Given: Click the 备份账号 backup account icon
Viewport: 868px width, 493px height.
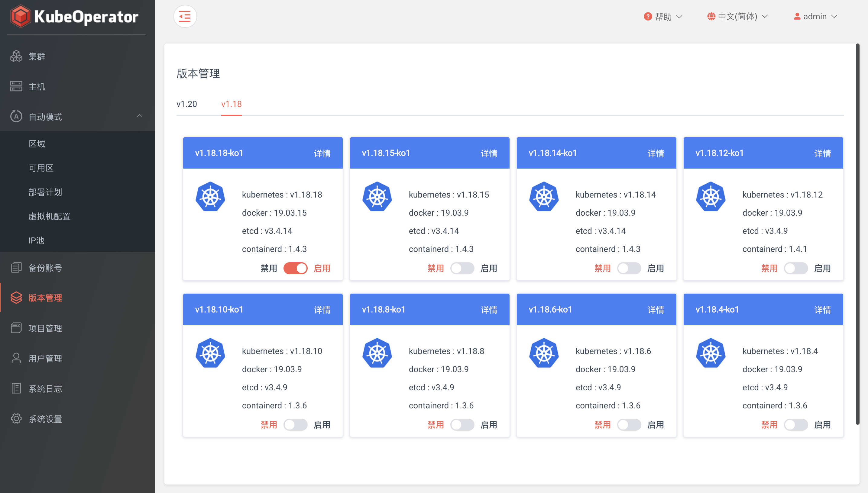Looking at the screenshot, I should coord(16,267).
